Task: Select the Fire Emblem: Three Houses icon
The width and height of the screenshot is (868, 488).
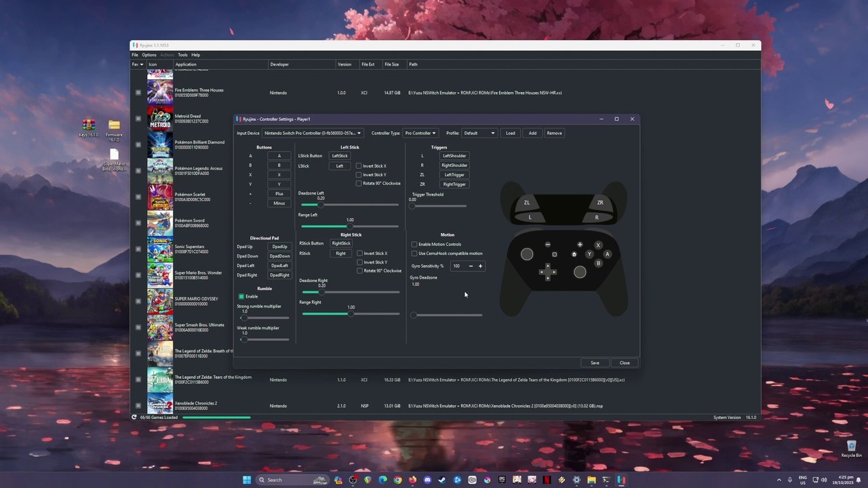Action: pos(160,93)
